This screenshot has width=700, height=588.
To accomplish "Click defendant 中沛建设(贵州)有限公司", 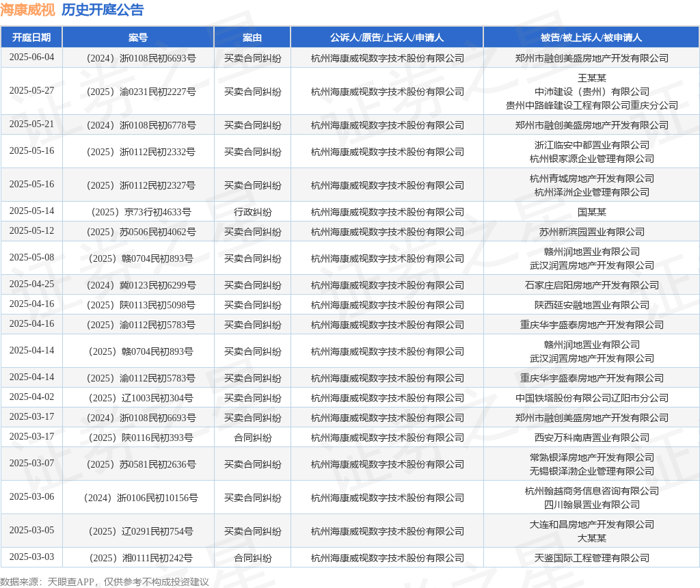I will point(591,92).
